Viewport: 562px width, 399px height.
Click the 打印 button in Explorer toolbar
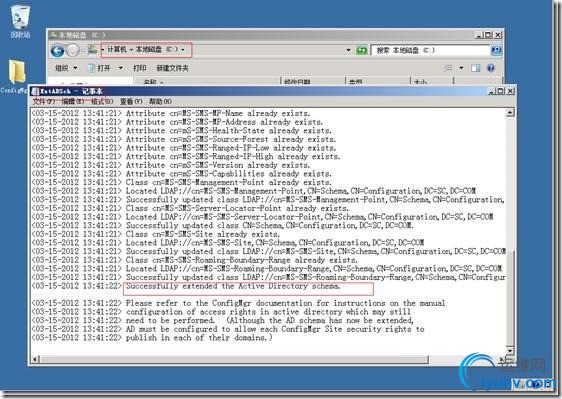click(139, 68)
